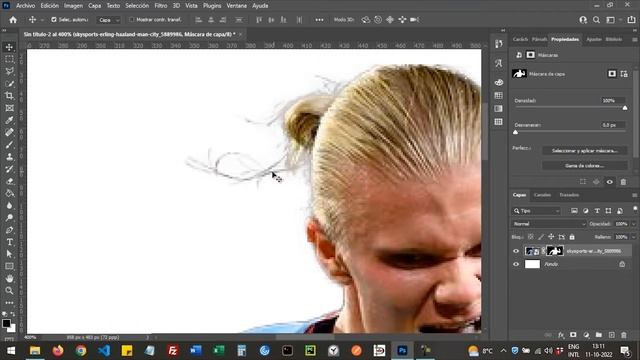Toggle Selec. autom. checkbox
The width and height of the screenshot is (640, 360).
click(54, 20)
